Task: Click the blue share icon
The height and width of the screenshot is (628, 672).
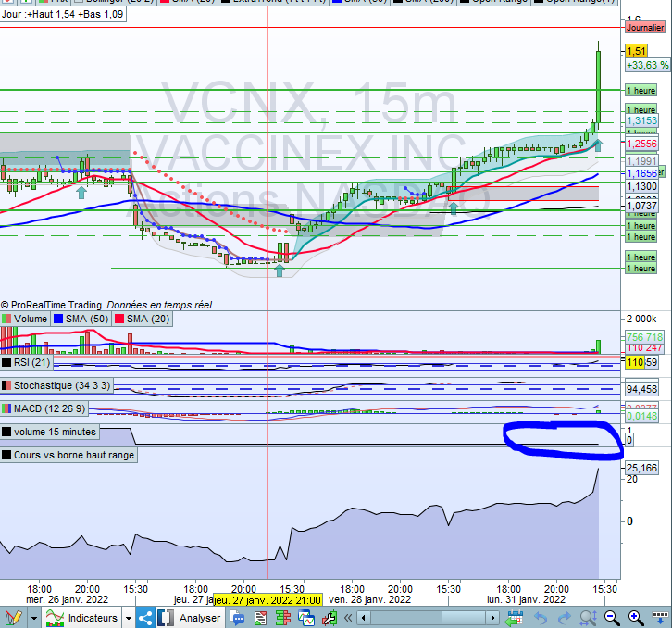Action: (144, 618)
